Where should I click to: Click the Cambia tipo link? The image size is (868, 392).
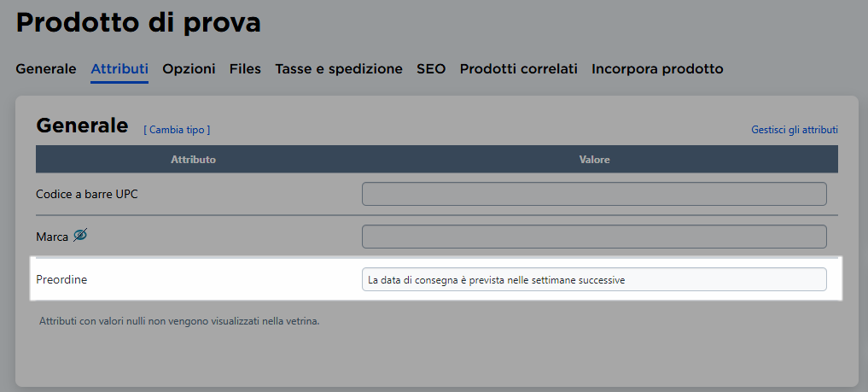[178, 130]
